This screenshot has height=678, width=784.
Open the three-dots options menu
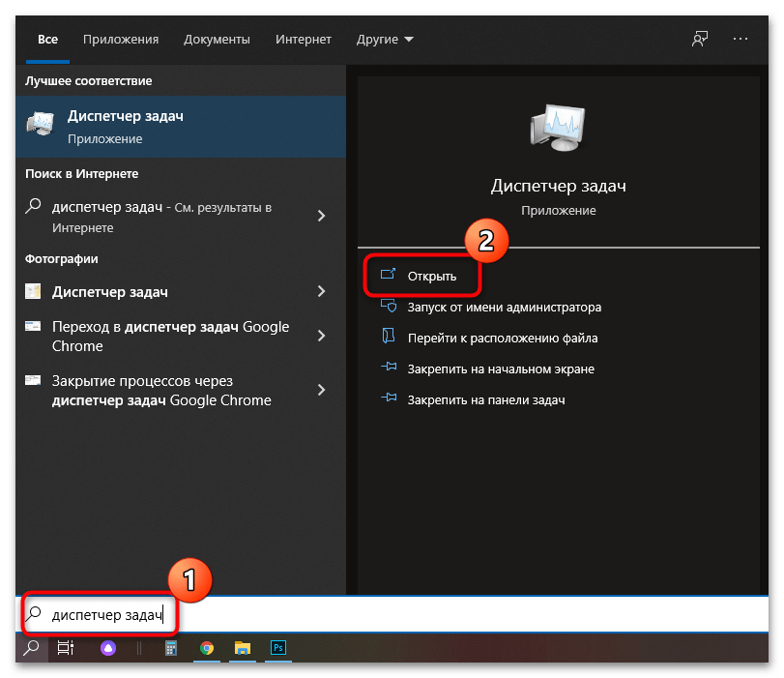[740, 39]
